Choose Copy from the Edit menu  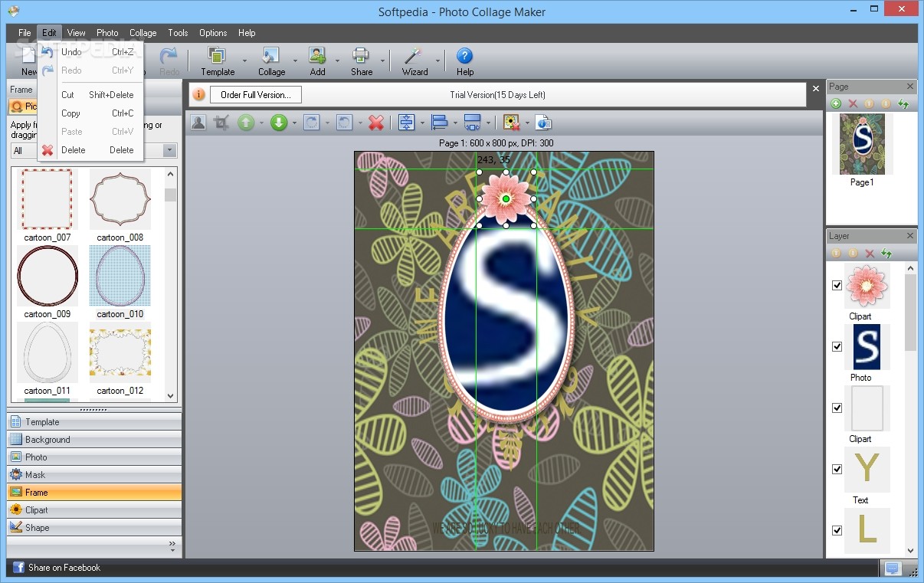click(90, 113)
